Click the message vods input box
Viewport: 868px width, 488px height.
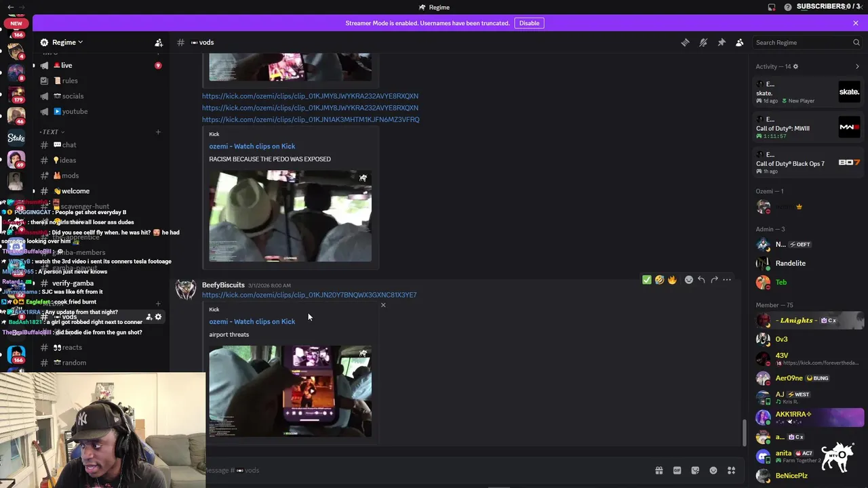tap(427, 470)
